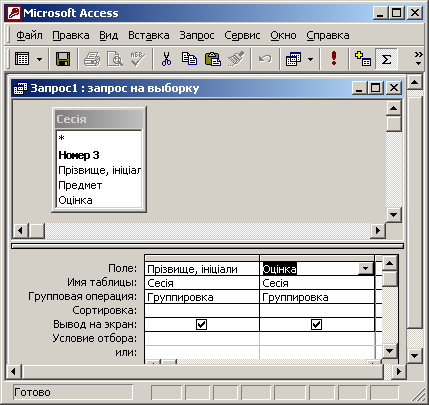Click the или cell under Оцінка column
Viewport: 429px width, 405px height.
click(x=317, y=352)
